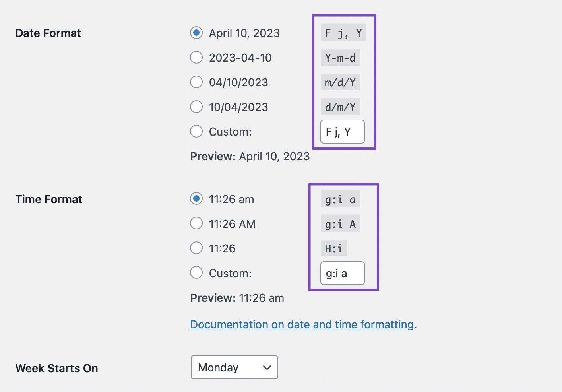Click inside the custom time format field
Screen dimensions: 562x392
point(342,273)
